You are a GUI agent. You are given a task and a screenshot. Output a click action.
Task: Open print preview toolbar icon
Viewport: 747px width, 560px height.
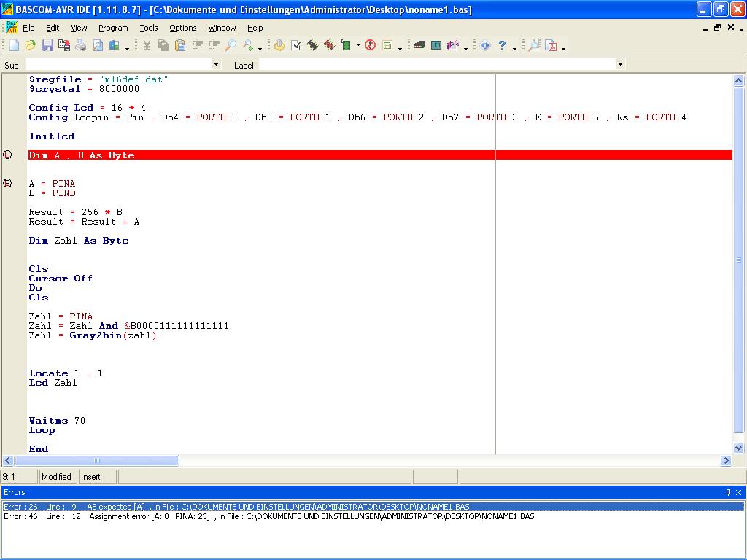(x=98, y=45)
